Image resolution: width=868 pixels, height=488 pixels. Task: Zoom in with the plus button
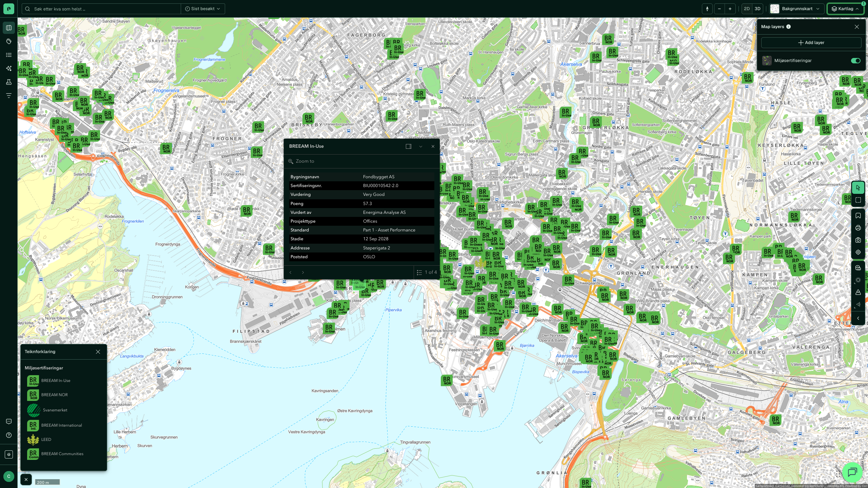tap(730, 9)
